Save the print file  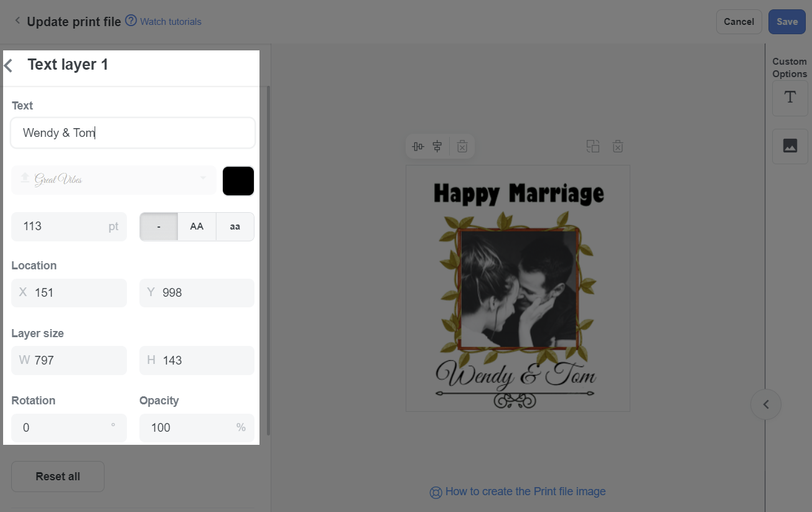coord(787,22)
